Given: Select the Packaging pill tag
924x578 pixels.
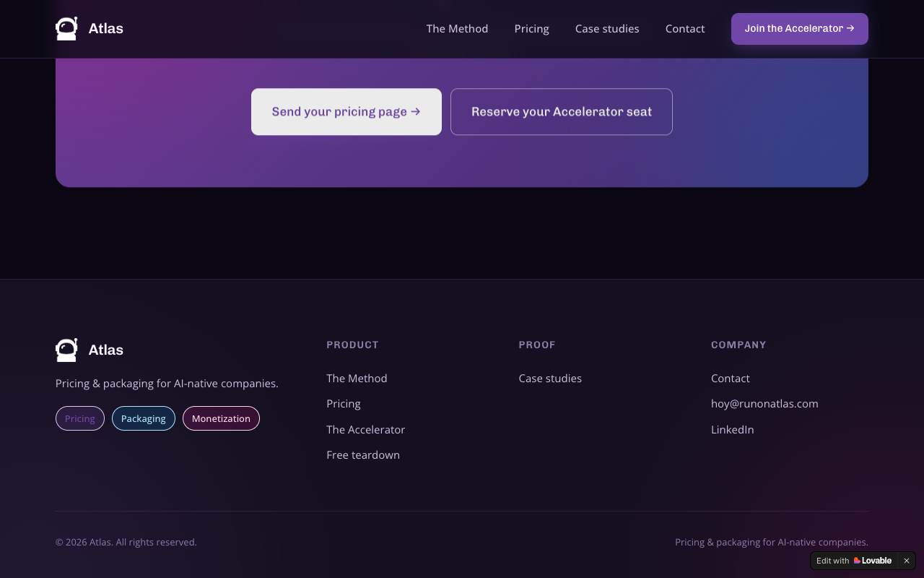Looking at the screenshot, I should pyautogui.click(x=144, y=418).
